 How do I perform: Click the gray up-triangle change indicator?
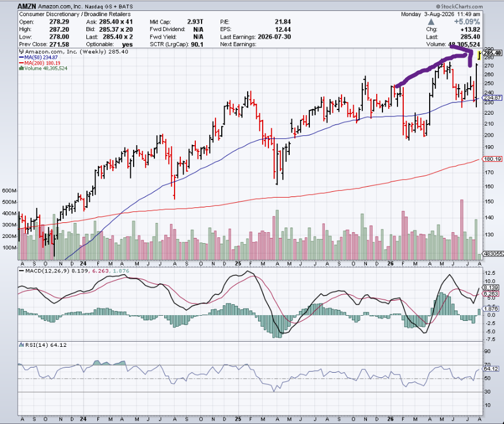tap(431, 22)
